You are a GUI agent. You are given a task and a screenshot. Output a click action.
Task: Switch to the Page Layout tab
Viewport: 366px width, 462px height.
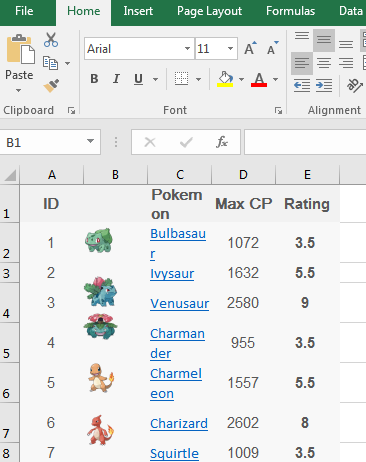pos(209,11)
